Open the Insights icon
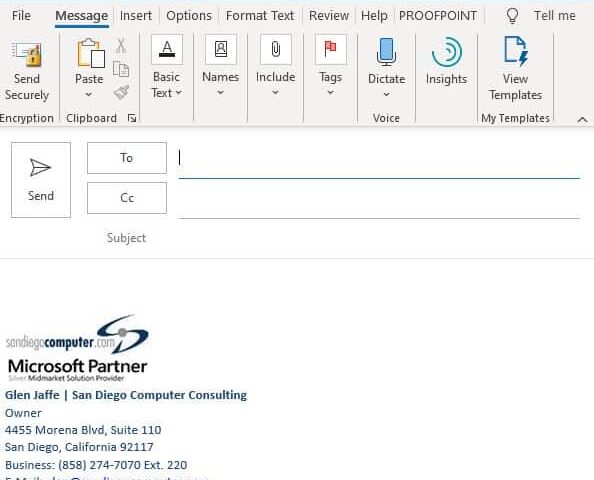This screenshot has width=594, height=480. tap(447, 52)
